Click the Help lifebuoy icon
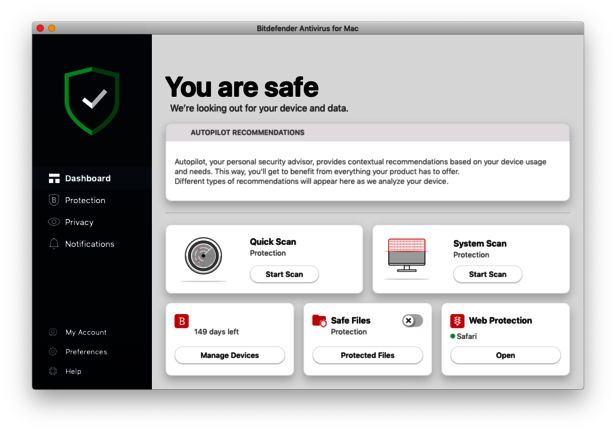 53,371
